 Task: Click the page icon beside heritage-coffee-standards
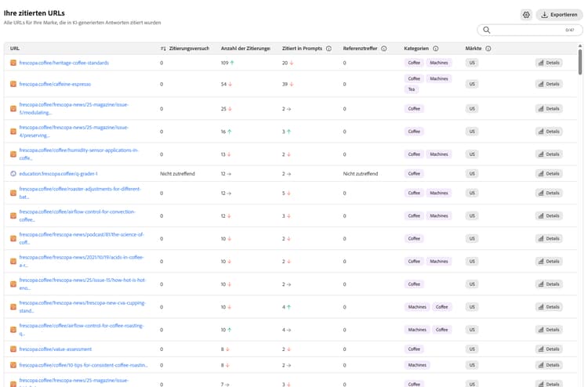click(x=13, y=63)
